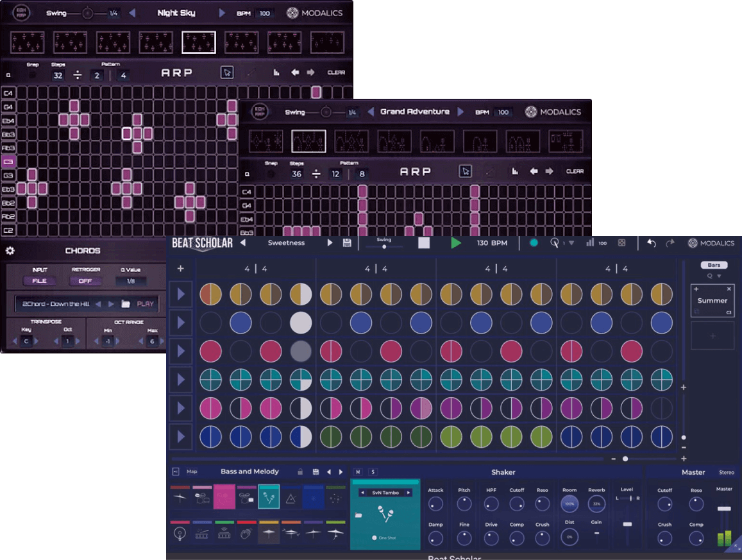
Task: Play the bottom drum row
Action: [x=181, y=436]
